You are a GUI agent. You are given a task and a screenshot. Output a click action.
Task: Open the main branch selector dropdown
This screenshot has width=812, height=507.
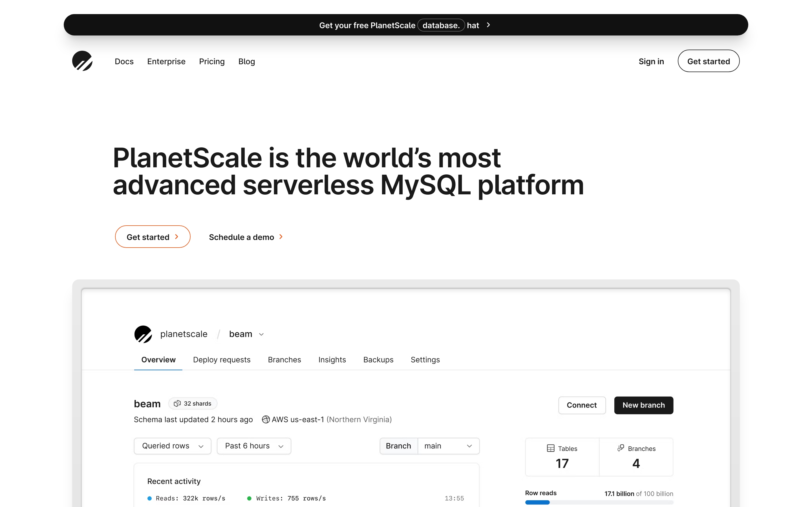point(448,446)
